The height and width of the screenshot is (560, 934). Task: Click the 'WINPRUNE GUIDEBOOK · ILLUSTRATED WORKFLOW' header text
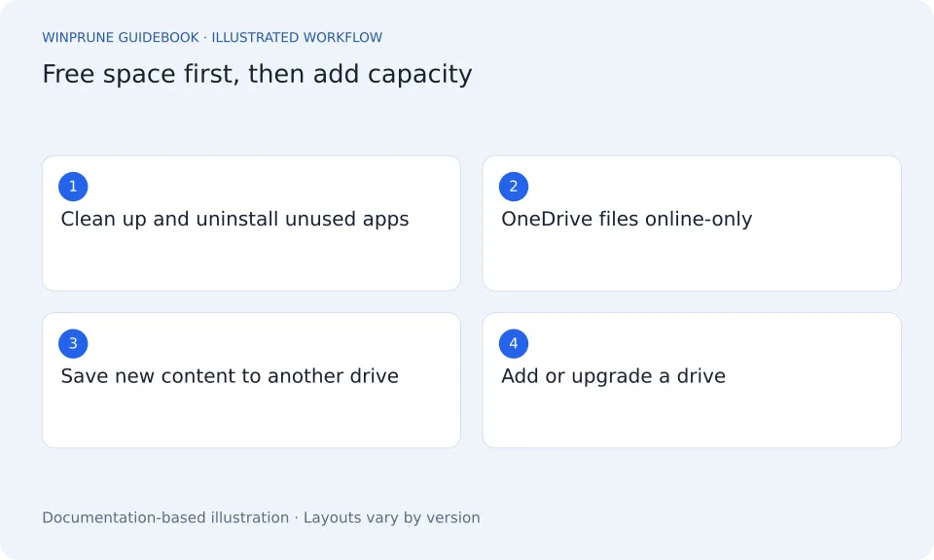tap(212, 38)
